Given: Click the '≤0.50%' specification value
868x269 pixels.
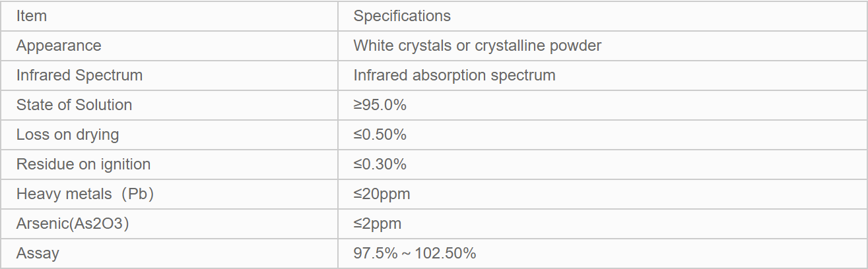Looking at the screenshot, I should [x=380, y=134].
